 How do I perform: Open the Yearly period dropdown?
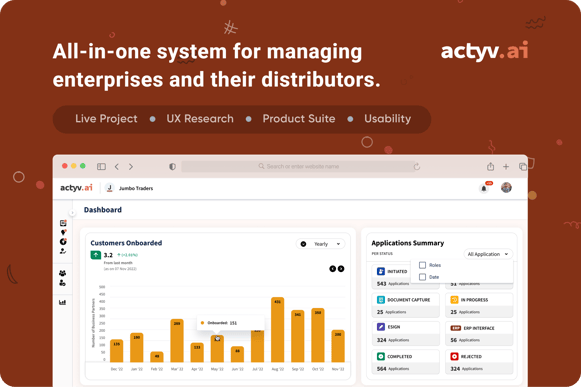(321, 244)
